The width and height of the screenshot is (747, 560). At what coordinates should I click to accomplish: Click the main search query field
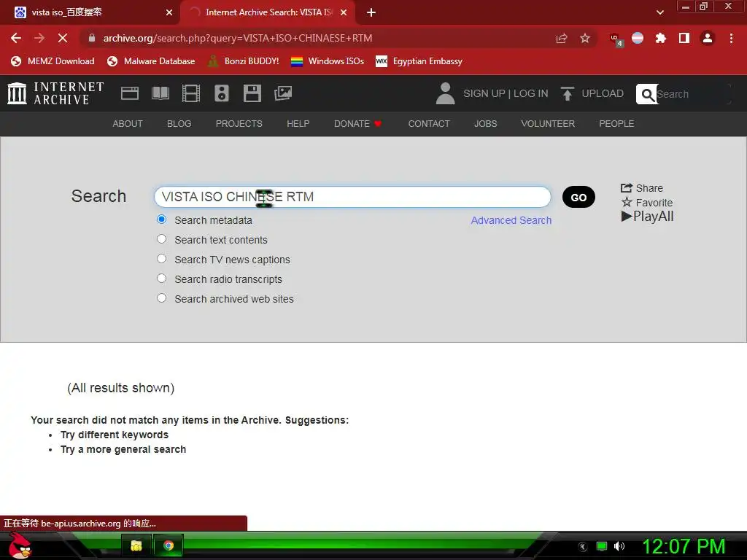(352, 197)
